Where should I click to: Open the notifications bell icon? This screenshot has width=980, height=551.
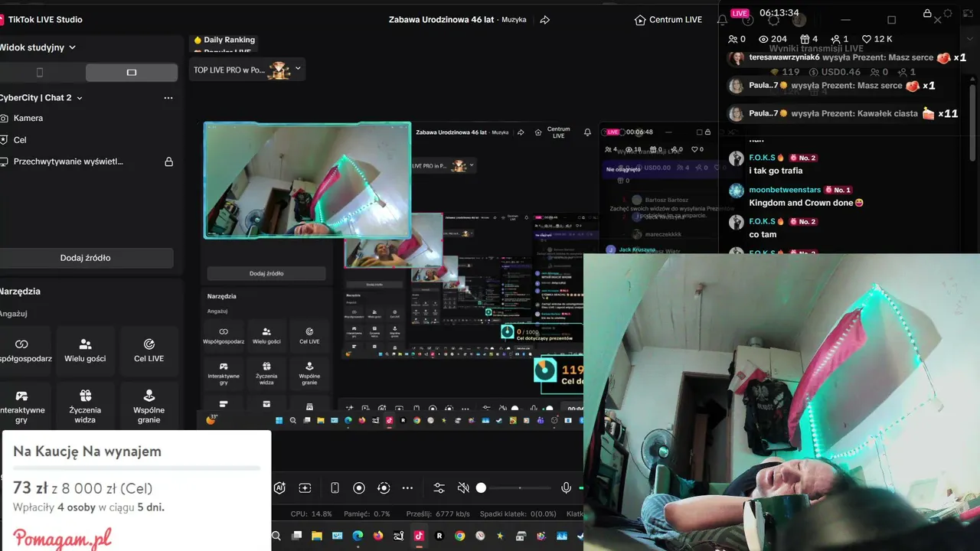click(x=722, y=20)
